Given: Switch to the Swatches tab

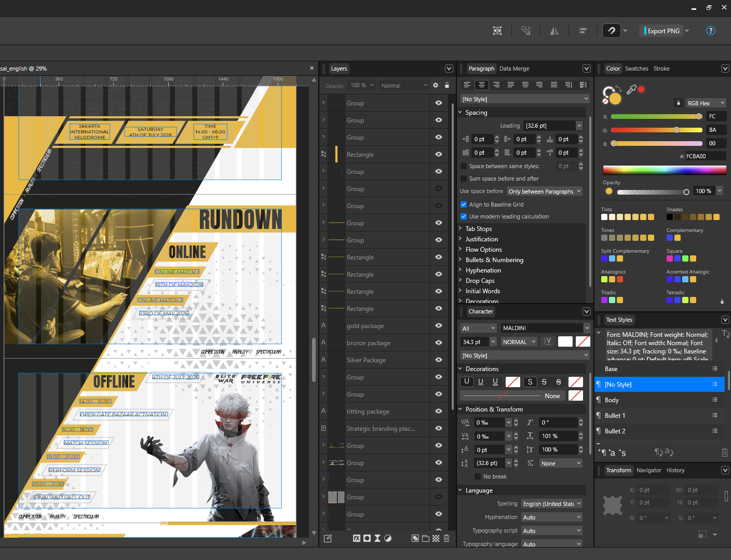Looking at the screenshot, I should pyautogui.click(x=637, y=69).
